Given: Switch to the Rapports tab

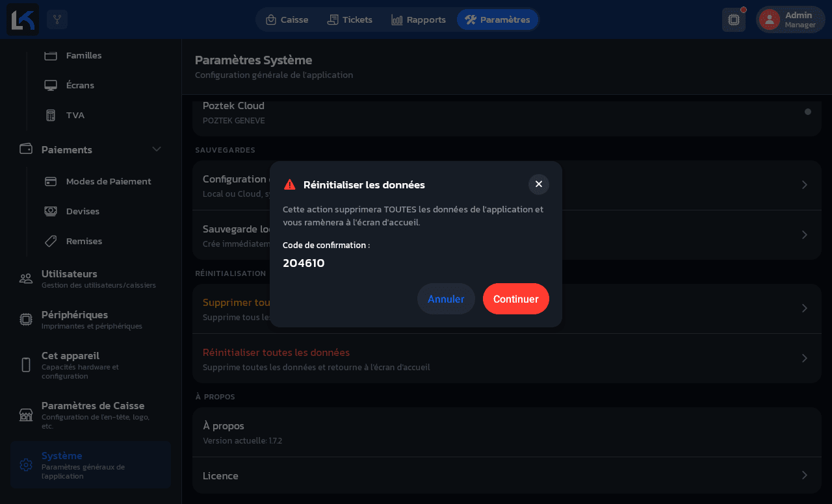Looking at the screenshot, I should (x=419, y=19).
